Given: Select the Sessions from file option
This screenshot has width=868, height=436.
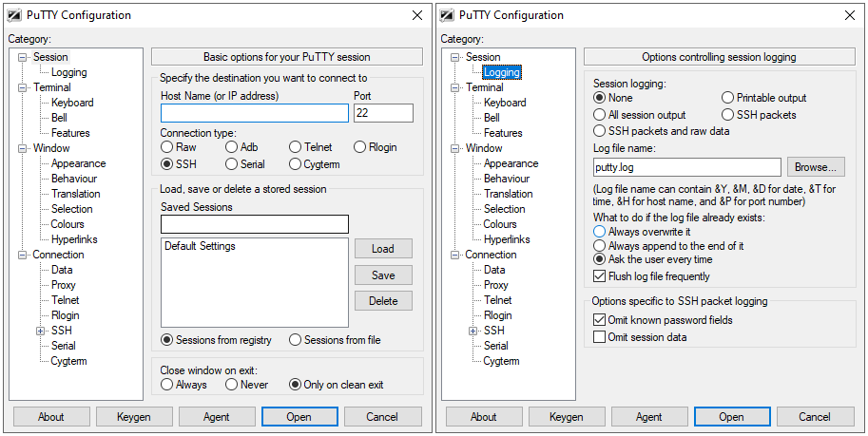Looking at the screenshot, I should 335,340.
